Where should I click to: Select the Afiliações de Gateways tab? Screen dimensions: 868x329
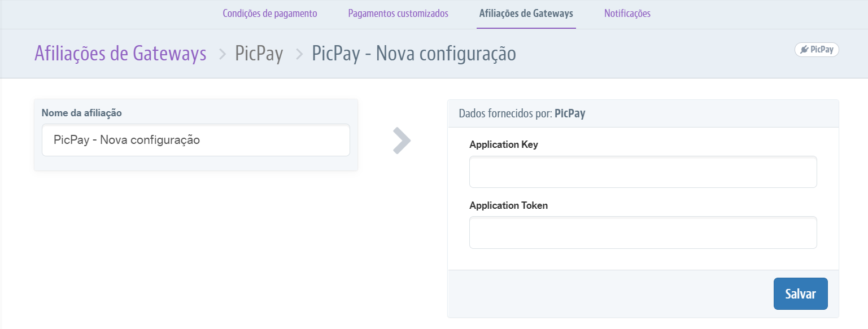pos(526,14)
